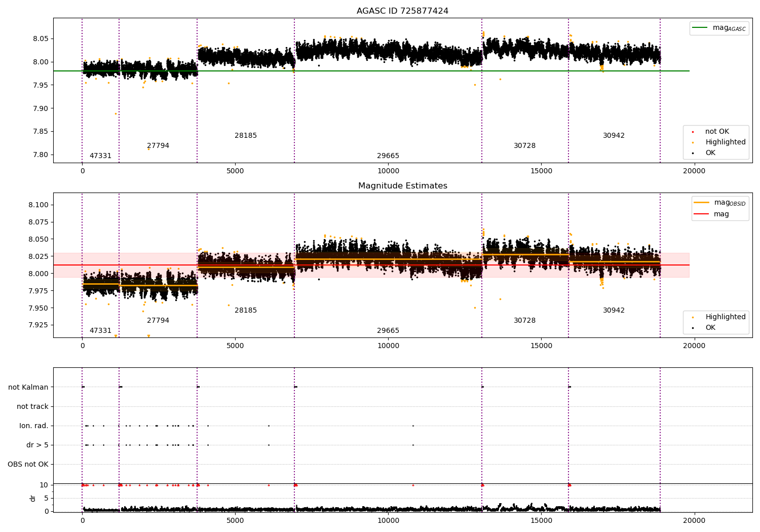
Task: Click orange dot beside "Highlighted" in top plot legend
Action: click(693, 142)
